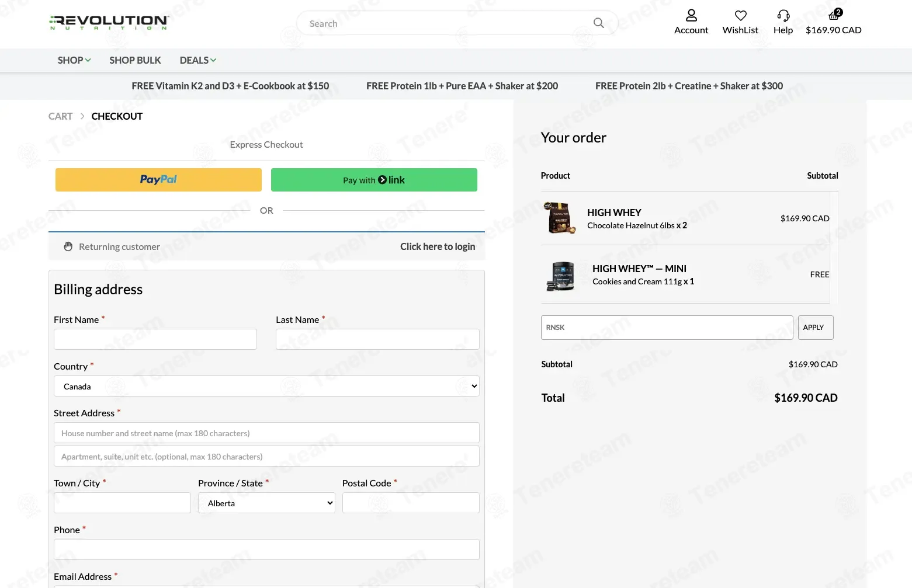Image resolution: width=912 pixels, height=588 pixels.
Task: Open the Help headset icon
Action: tap(783, 16)
